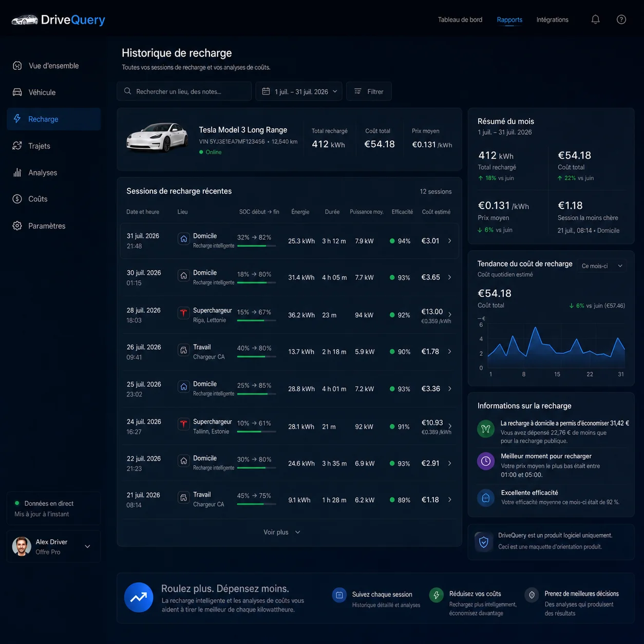Click the Véhicule car icon in sidebar
The image size is (644, 644).
pyautogui.click(x=17, y=92)
